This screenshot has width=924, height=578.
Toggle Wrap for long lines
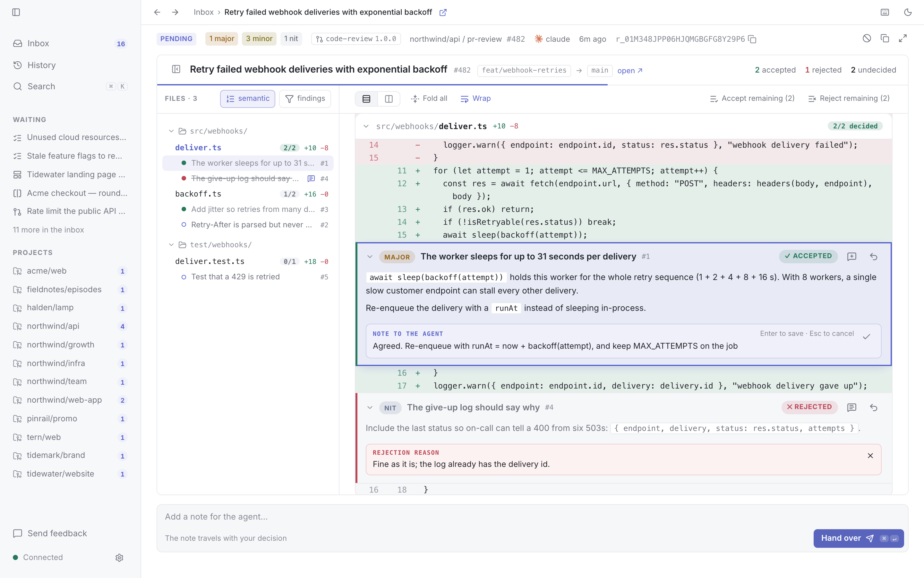click(x=475, y=99)
